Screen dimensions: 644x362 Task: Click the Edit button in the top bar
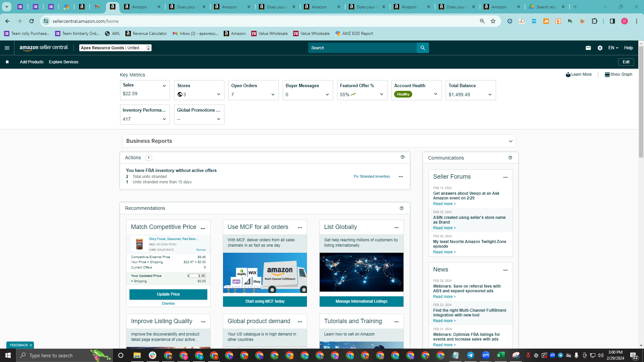[626, 62]
